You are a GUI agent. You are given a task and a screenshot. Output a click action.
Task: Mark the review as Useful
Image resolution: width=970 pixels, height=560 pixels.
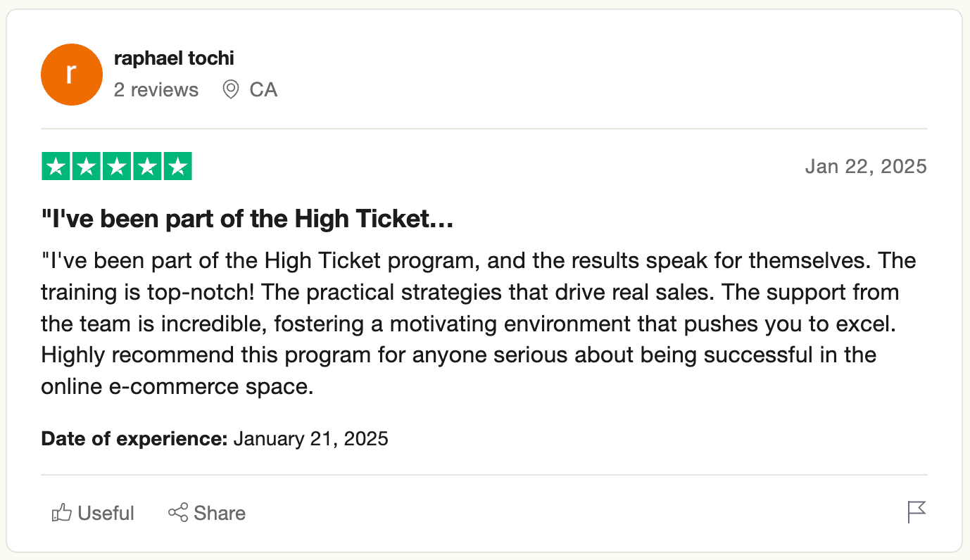[106, 514]
